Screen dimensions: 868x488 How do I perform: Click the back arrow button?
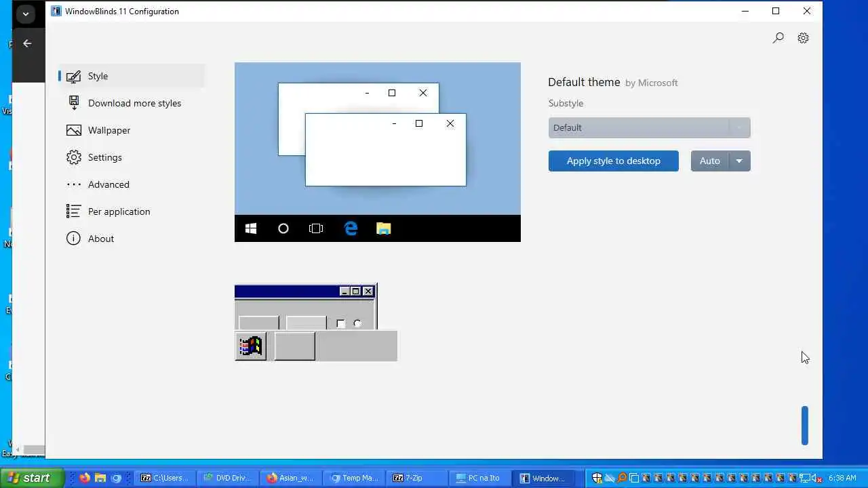point(27,43)
